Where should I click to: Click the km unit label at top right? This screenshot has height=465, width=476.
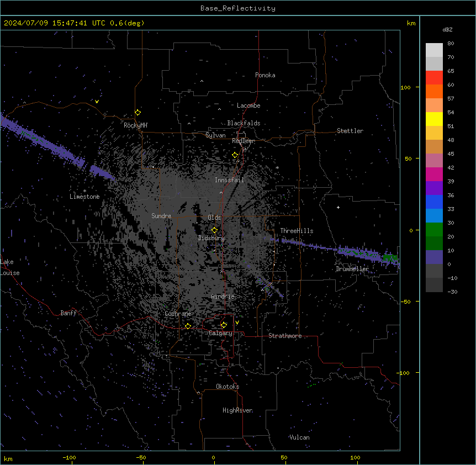coord(411,23)
